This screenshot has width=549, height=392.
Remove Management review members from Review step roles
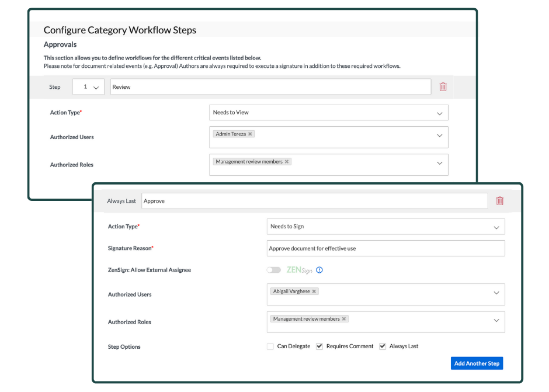[286, 161]
